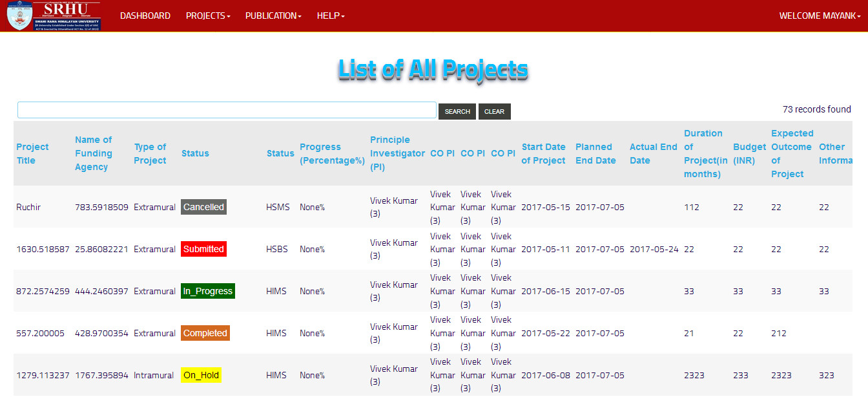Select project title 1630.518587
Viewport: 868px width, 397px height.
[43, 249]
